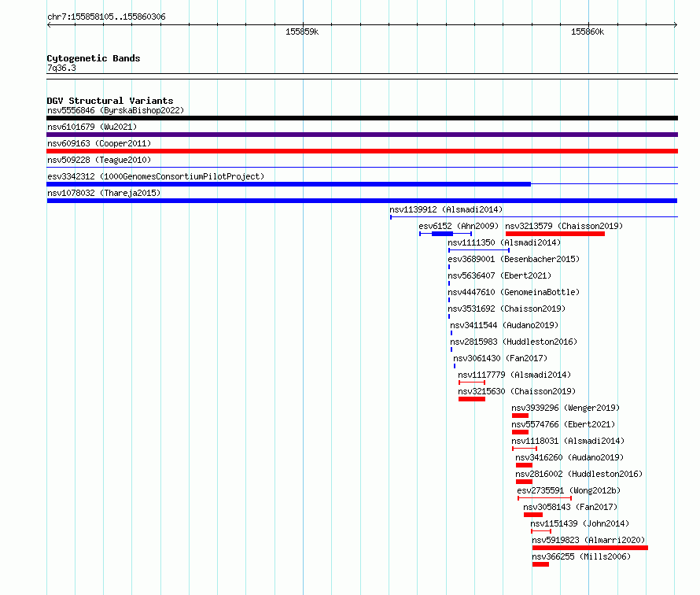Select the nsv1151439 (John2014) red interval
Viewport: 700px width, 595px height.
(x=541, y=531)
